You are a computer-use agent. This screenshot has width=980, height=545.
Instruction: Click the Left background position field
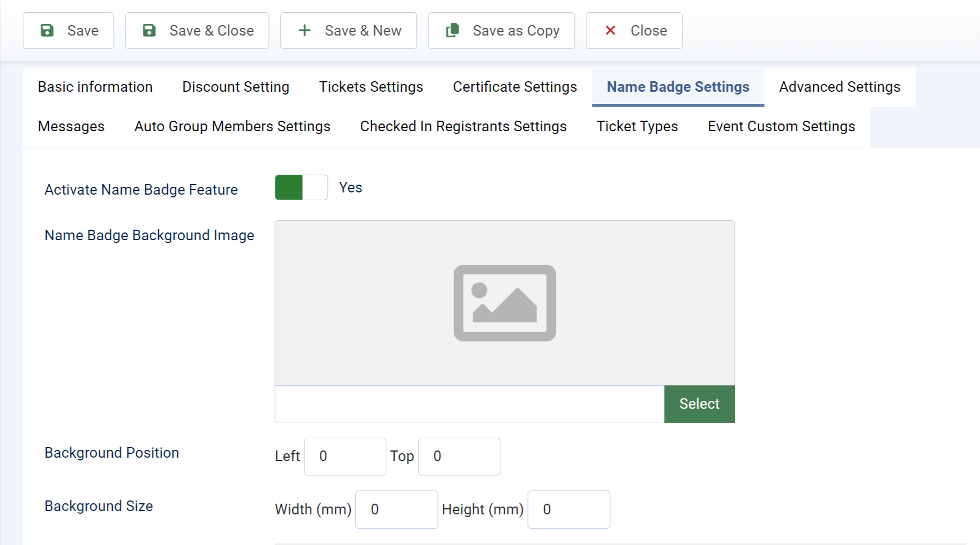point(345,457)
